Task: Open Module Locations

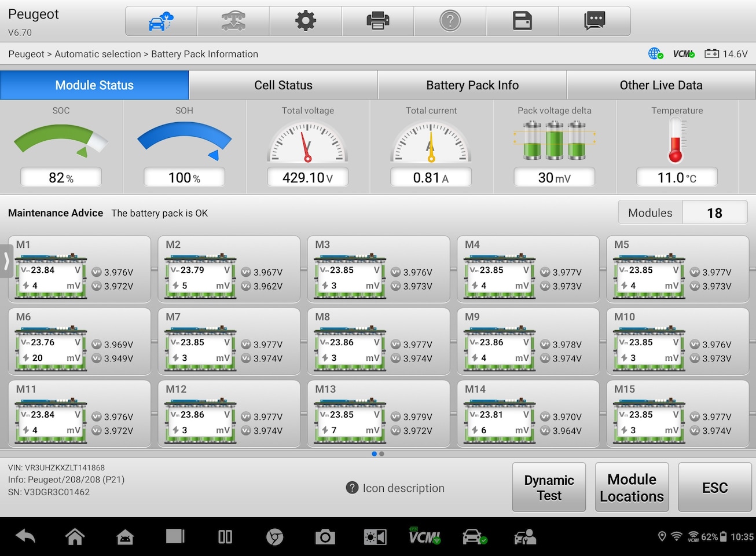Action: coord(632,488)
